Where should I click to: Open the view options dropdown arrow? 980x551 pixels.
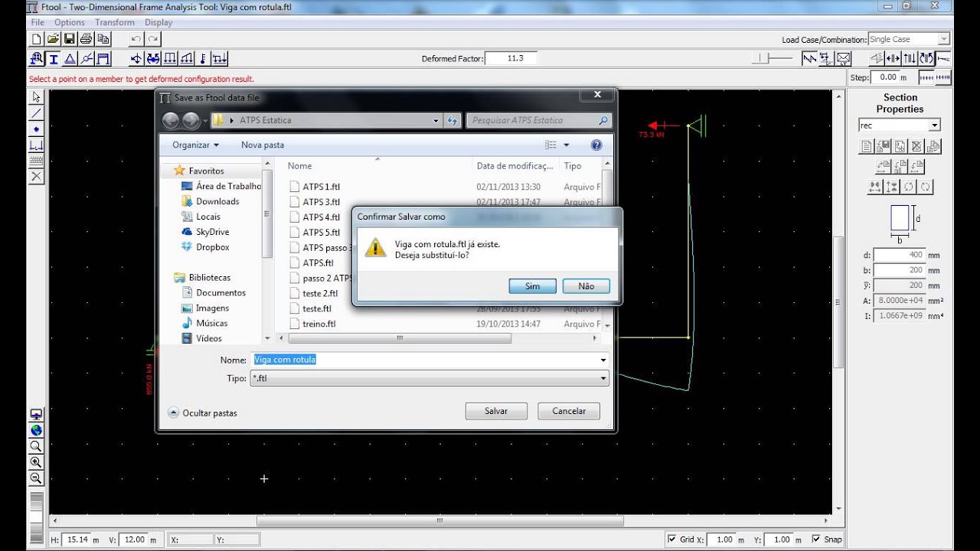coord(567,145)
